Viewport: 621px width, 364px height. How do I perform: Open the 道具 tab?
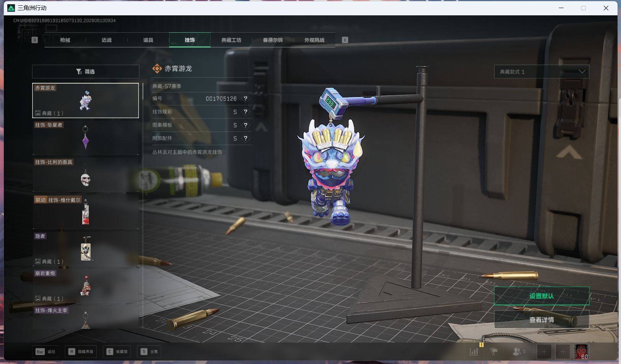pyautogui.click(x=148, y=40)
